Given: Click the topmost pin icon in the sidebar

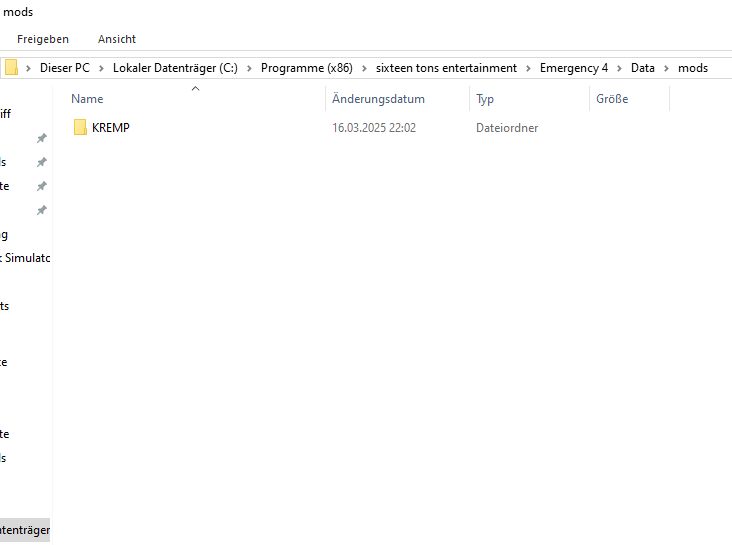Looking at the screenshot, I should click(x=41, y=138).
